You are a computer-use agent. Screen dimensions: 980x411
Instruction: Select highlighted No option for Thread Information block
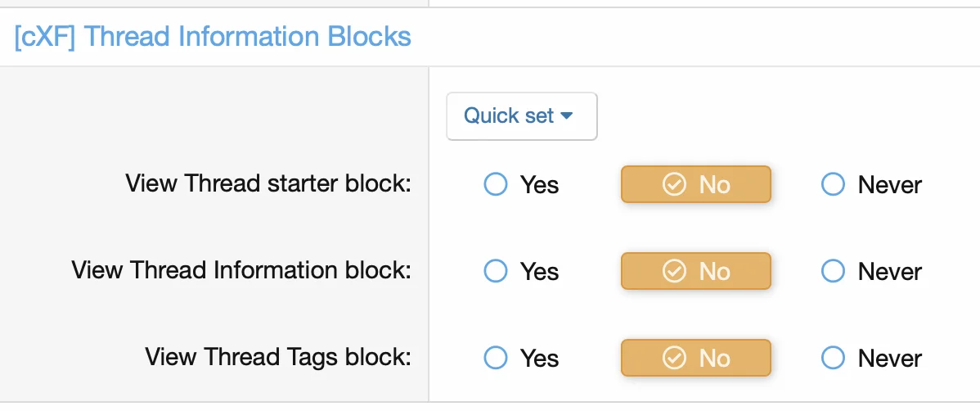click(696, 271)
